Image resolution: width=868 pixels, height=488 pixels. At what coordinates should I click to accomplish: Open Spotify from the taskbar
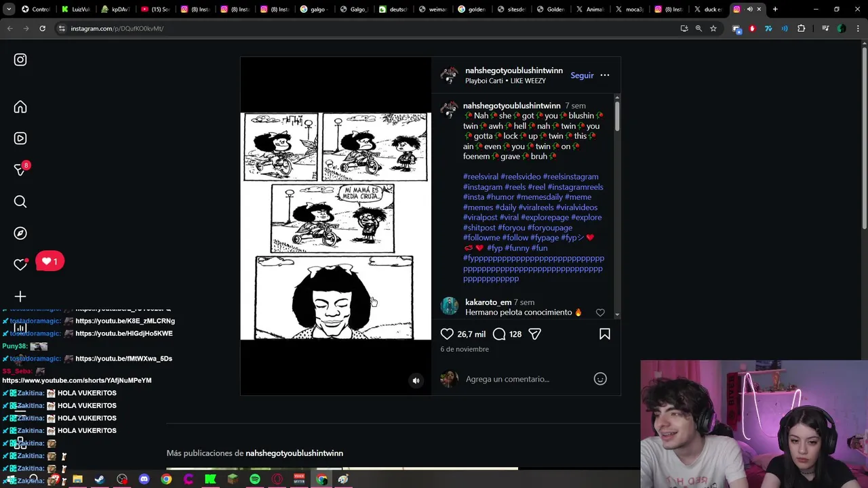click(x=255, y=479)
